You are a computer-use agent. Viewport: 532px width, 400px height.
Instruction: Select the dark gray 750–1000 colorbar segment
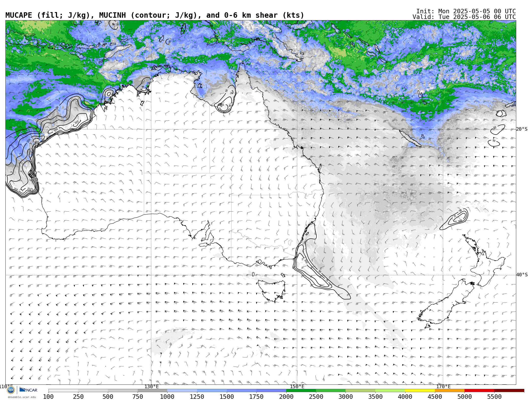[x=152, y=391]
